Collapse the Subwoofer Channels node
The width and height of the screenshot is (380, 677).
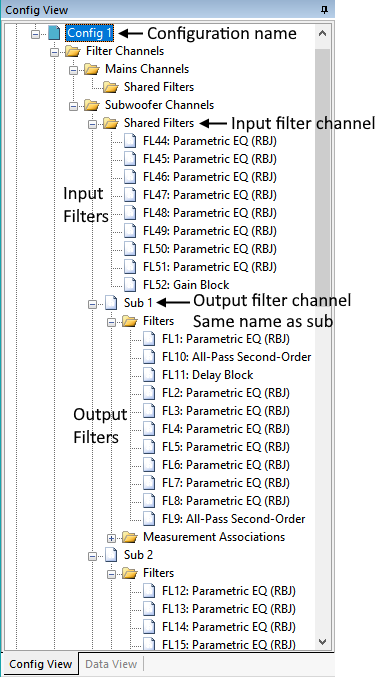click(x=73, y=105)
